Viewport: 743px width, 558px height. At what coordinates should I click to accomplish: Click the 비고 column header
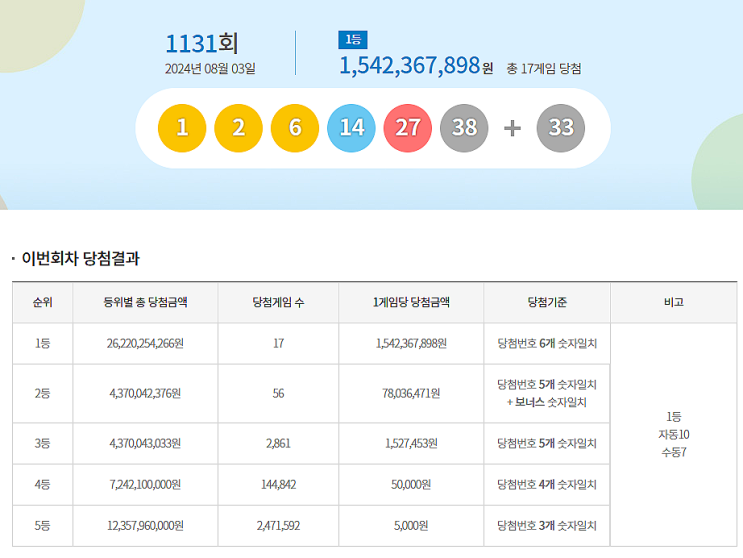tap(674, 302)
